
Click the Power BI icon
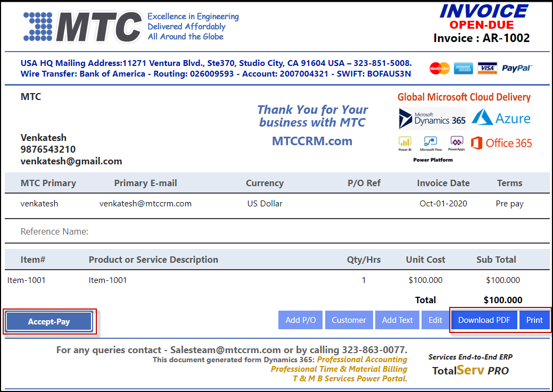405,142
